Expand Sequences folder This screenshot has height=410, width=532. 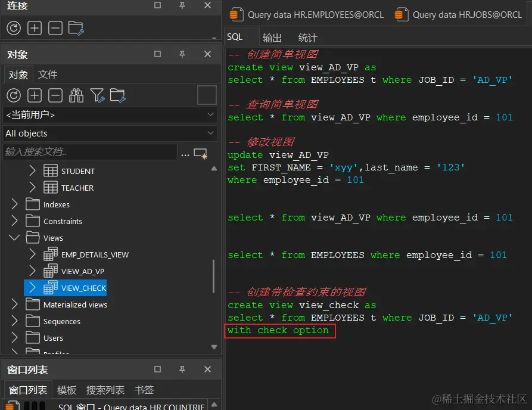click(x=14, y=321)
